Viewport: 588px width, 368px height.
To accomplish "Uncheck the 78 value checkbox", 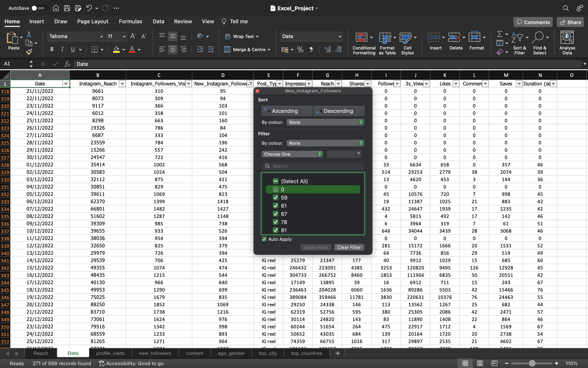I will (x=275, y=222).
